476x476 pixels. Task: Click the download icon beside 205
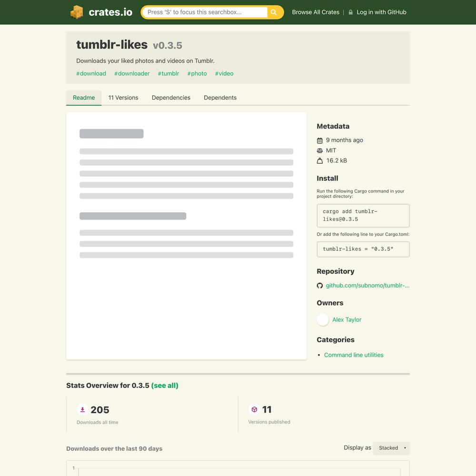coord(82,409)
